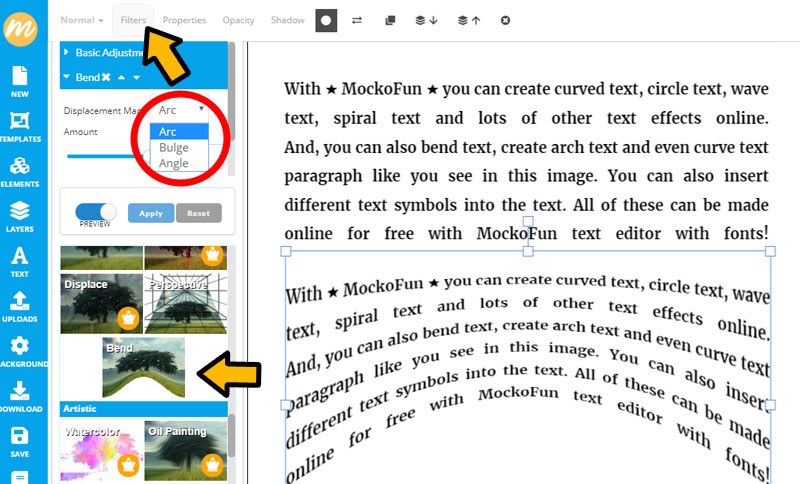Bring layer forward with up-arrow icon

click(x=469, y=20)
